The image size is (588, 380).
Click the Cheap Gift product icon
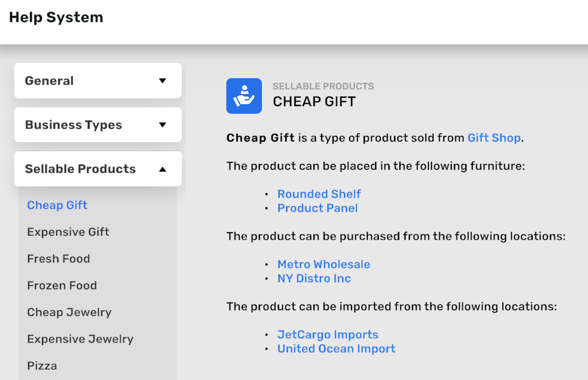pos(244,96)
